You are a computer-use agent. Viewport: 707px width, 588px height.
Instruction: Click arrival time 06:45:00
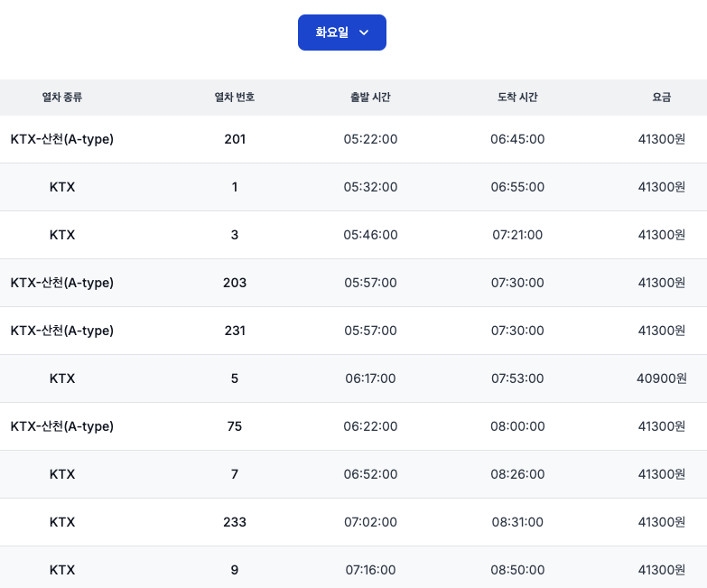tap(517, 139)
